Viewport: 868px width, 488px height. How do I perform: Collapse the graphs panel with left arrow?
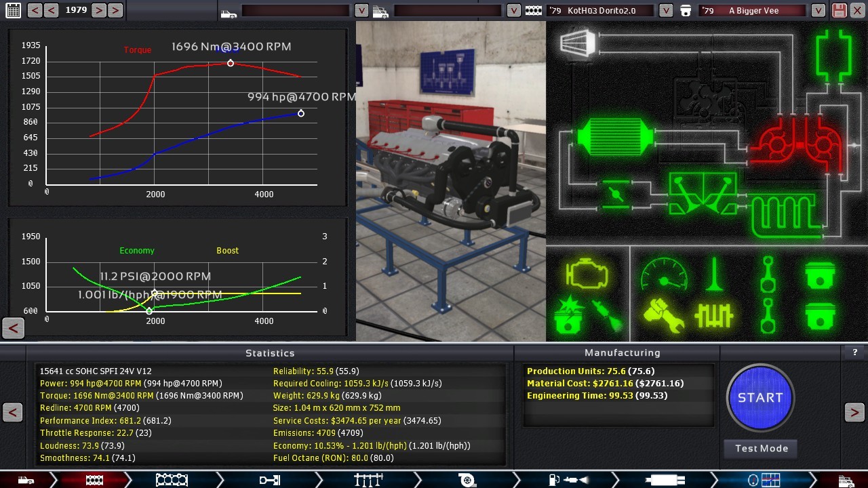pos(13,329)
